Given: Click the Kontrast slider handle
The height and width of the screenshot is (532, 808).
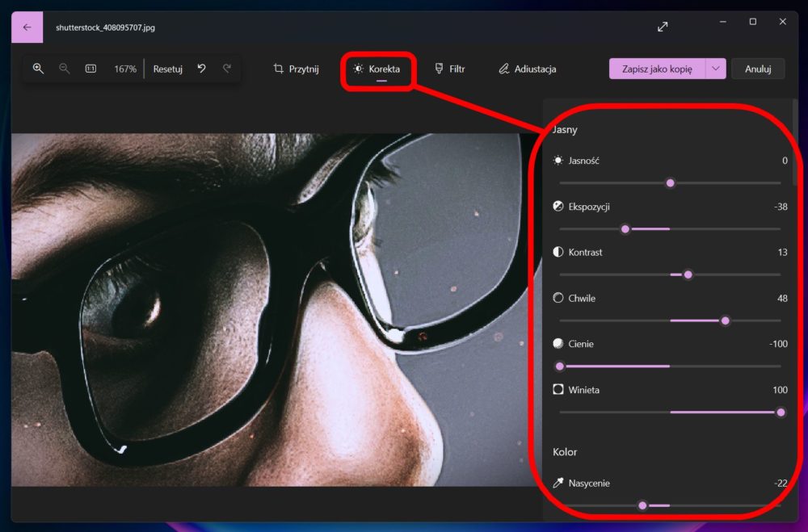Looking at the screenshot, I should (x=688, y=274).
